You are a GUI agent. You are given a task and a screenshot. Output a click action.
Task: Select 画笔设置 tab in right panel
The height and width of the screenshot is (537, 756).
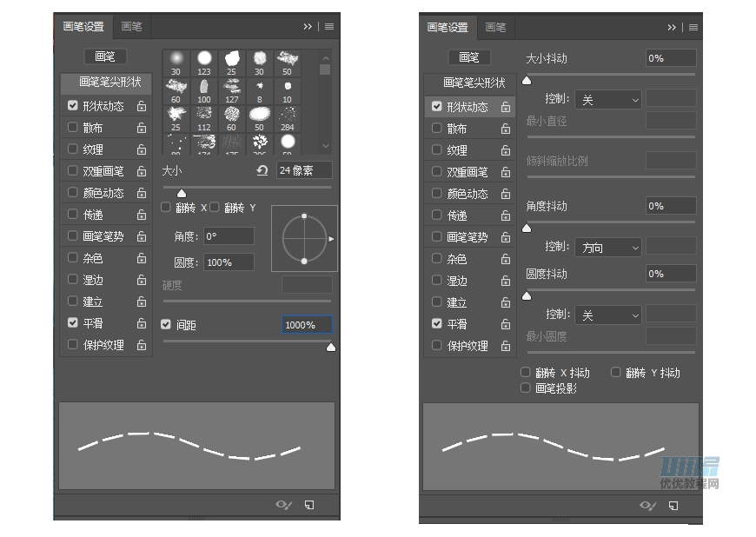pyautogui.click(x=448, y=28)
